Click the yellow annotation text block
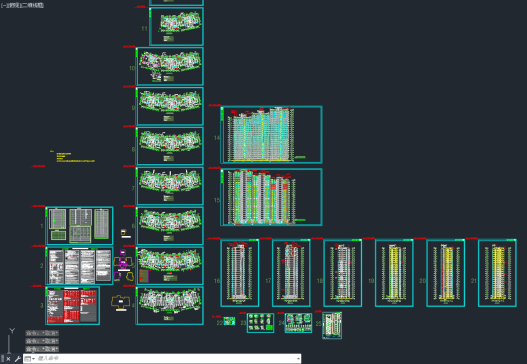 click(x=75, y=157)
